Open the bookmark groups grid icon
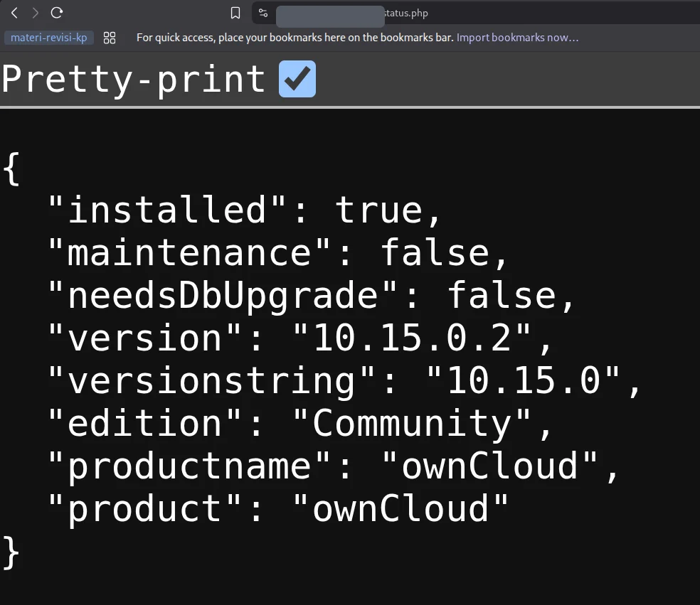 coord(110,38)
